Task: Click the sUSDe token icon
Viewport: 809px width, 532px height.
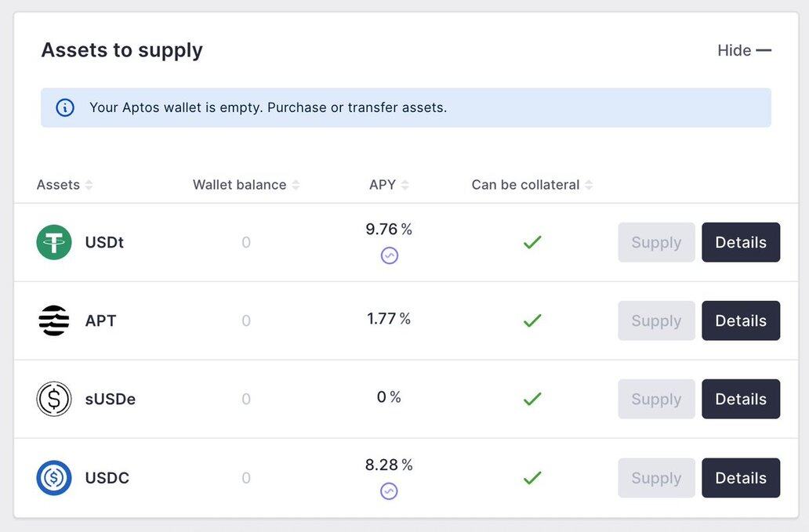Action: [54, 399]
